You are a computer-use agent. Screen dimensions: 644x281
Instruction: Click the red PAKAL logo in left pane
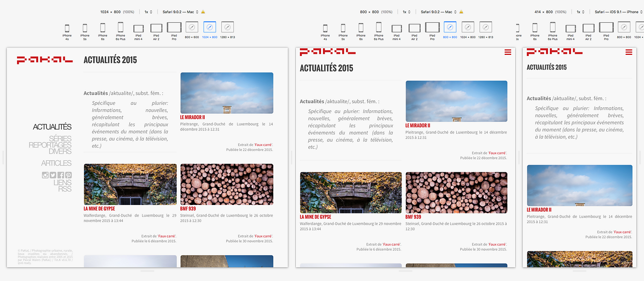tap(45, 60)
